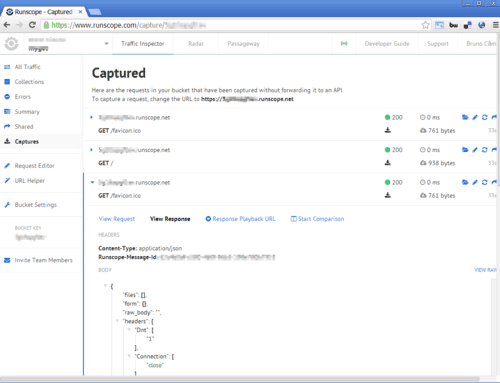Click folder icon on first favicon.ico row
The height and width of the screenshot is (383, 500).
[465, 117]
